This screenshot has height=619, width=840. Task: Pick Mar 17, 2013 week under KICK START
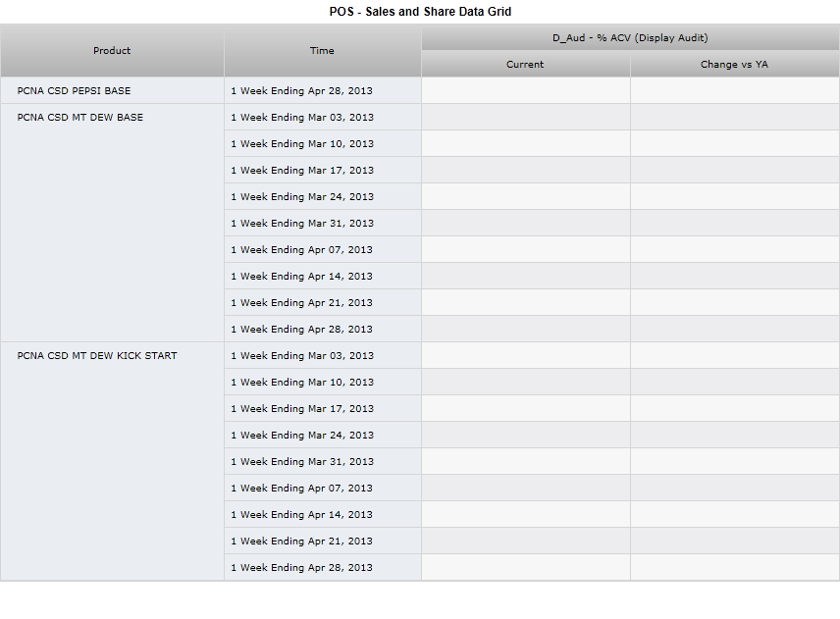323,408
